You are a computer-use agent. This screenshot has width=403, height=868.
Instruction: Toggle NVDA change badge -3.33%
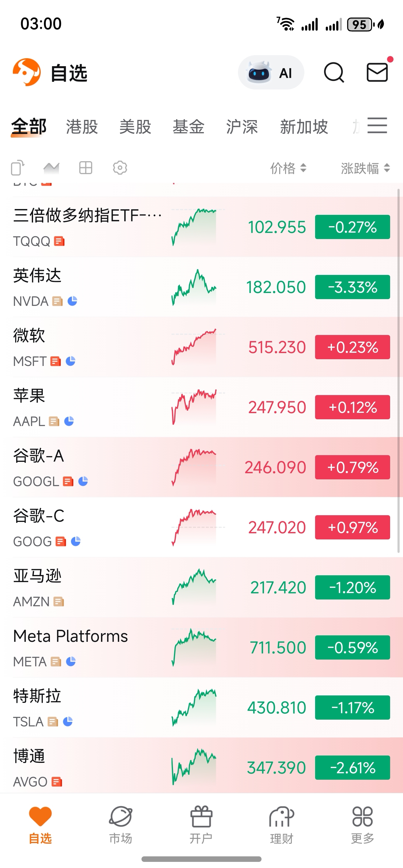click(352, 287)
